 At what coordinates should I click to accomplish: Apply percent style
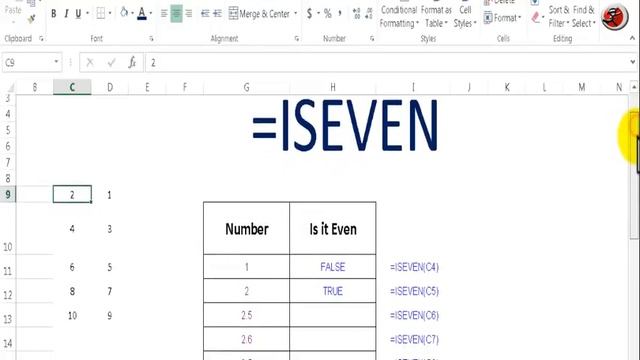tap(328, 14)
